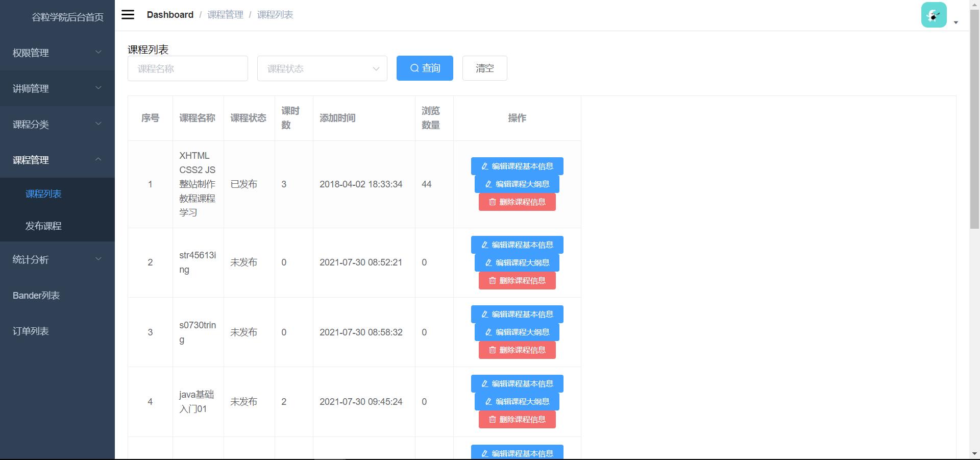Collapse the 课程管理 sidebar menu

point(57,160)
